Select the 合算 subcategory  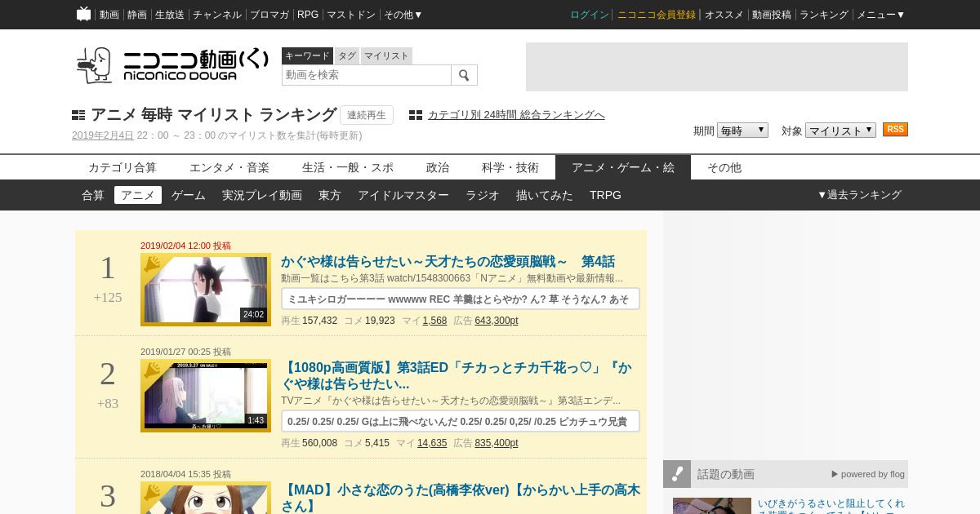pos(93,195)
